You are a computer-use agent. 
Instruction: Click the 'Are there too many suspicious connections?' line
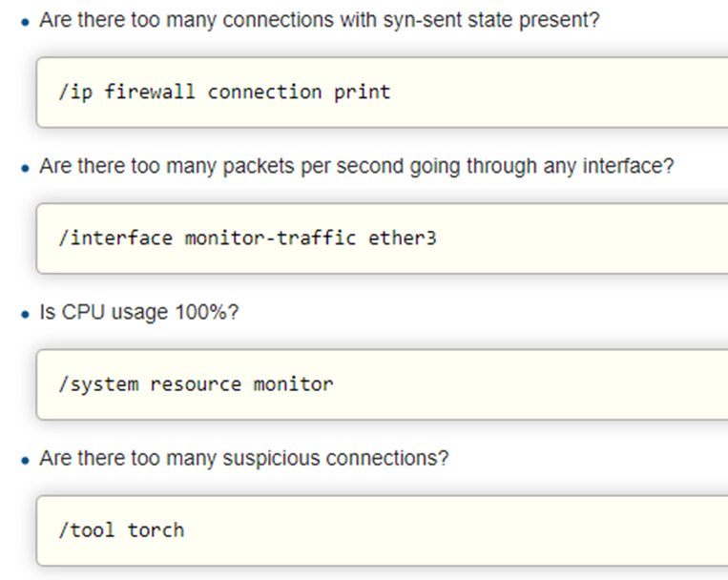tap(243, 458)
